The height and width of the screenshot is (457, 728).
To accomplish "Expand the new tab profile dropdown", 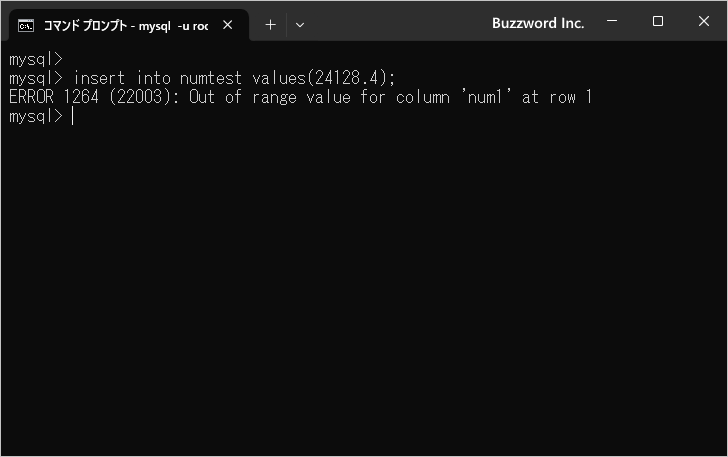I will (x=300, y=25).
